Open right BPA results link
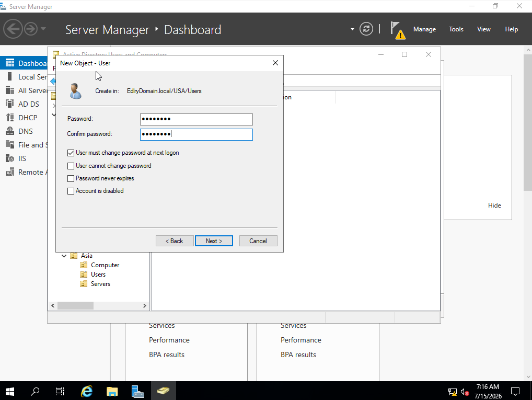Viewport: 532px width, 400px height. [298, 355]
